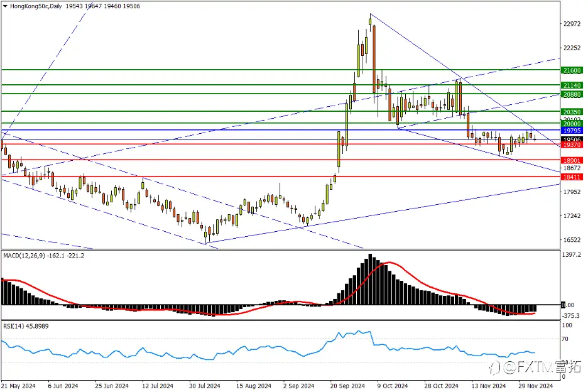Click the 22972 price axis value
This screenshot has height=392, width=588.
[x=572, y=24]
